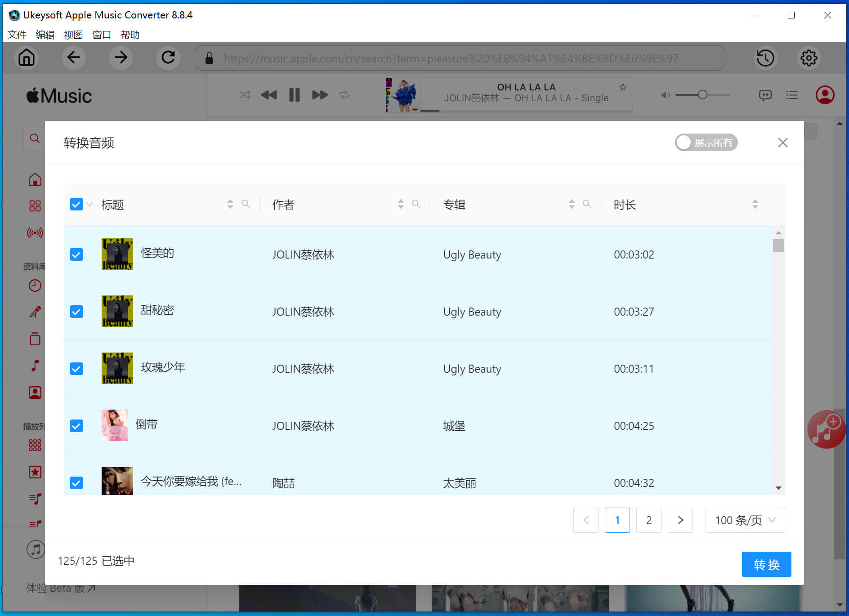
Task: Go forward with the right arrow button
Action: tap(121, 58)
